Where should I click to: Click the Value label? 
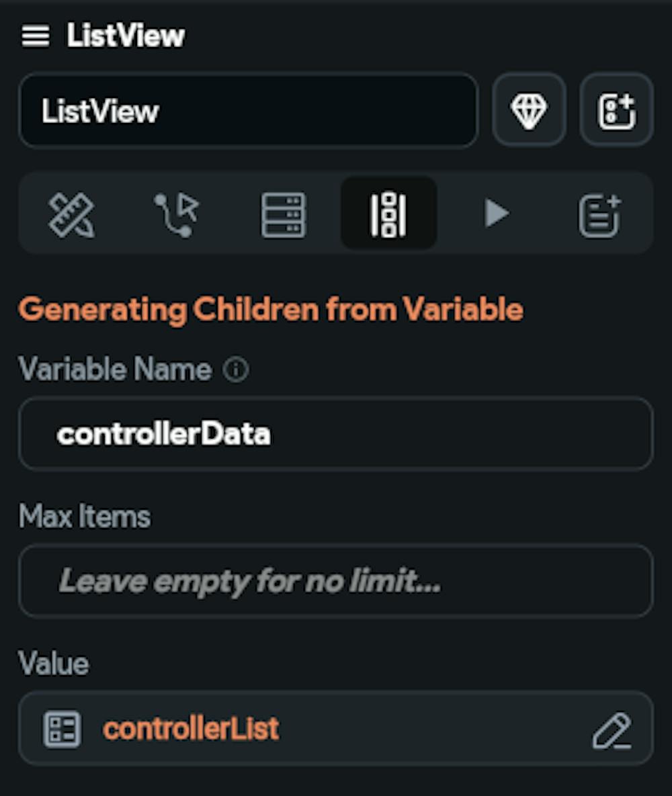click(x=54, y=664)
